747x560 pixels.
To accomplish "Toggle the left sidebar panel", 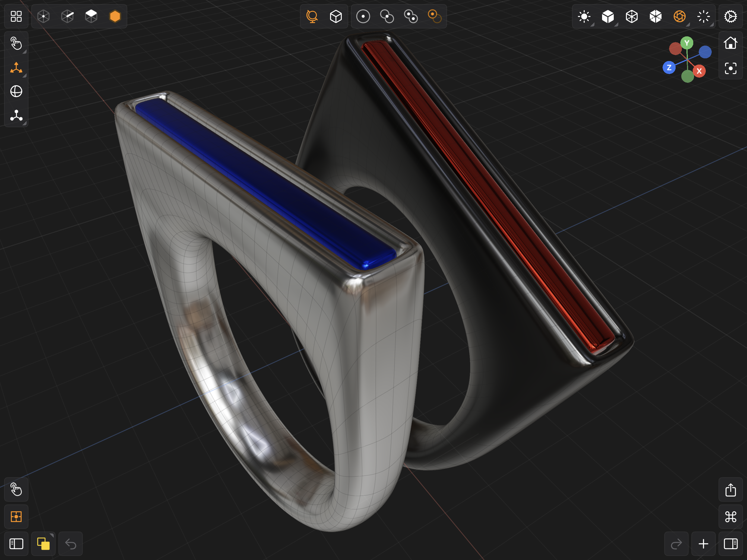I will (16, 544).
